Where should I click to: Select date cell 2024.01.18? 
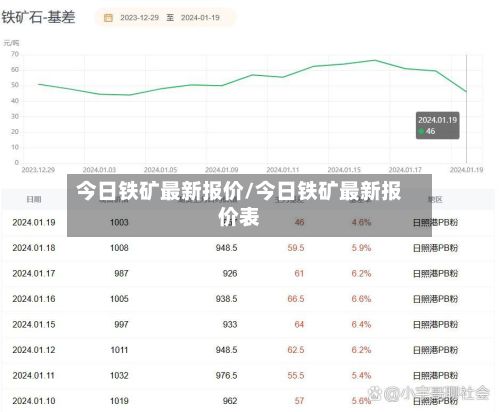pyautogui.click(x=34, y=248)
